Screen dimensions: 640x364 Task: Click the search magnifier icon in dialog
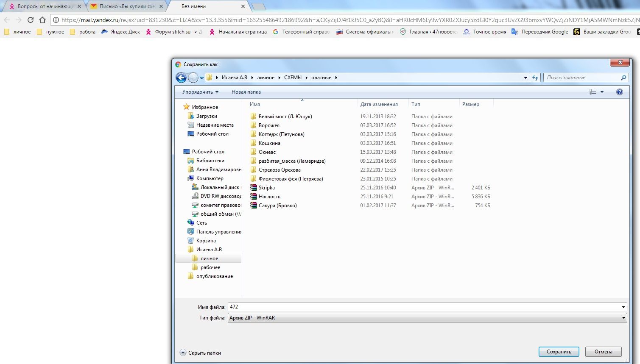point(623,78)
